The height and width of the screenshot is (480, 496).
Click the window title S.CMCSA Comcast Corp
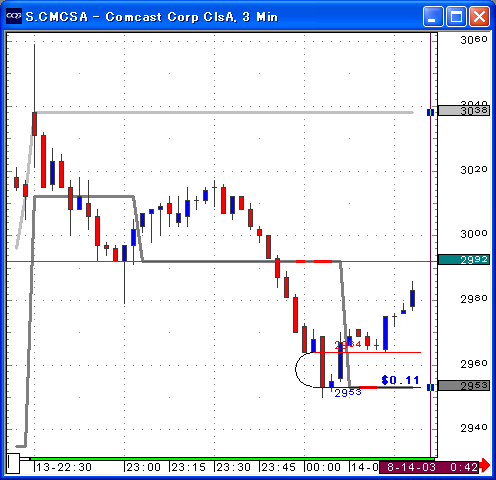tap(152, 17)
